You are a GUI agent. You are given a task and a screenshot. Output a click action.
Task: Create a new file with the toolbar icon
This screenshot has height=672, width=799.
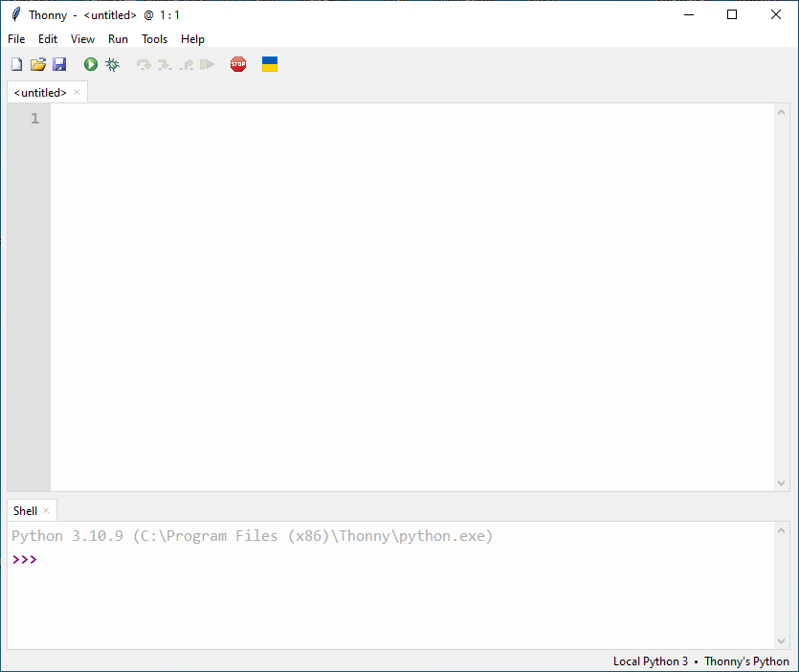click(x=16, y=64)
